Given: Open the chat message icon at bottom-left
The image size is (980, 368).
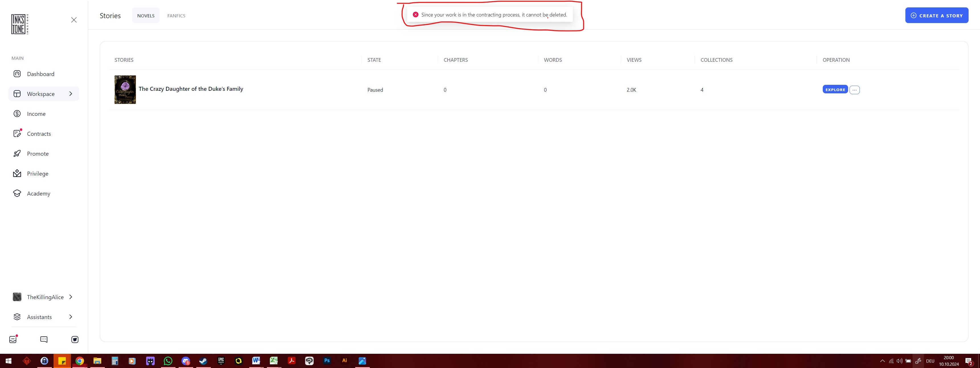Looking at the screenshot, I should pos(44,340).
